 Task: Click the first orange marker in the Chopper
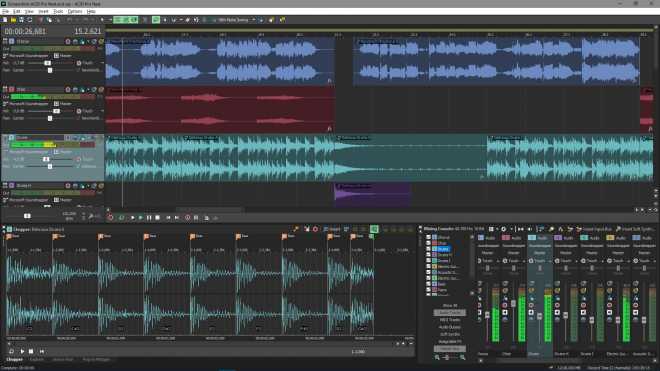[9, 237]
